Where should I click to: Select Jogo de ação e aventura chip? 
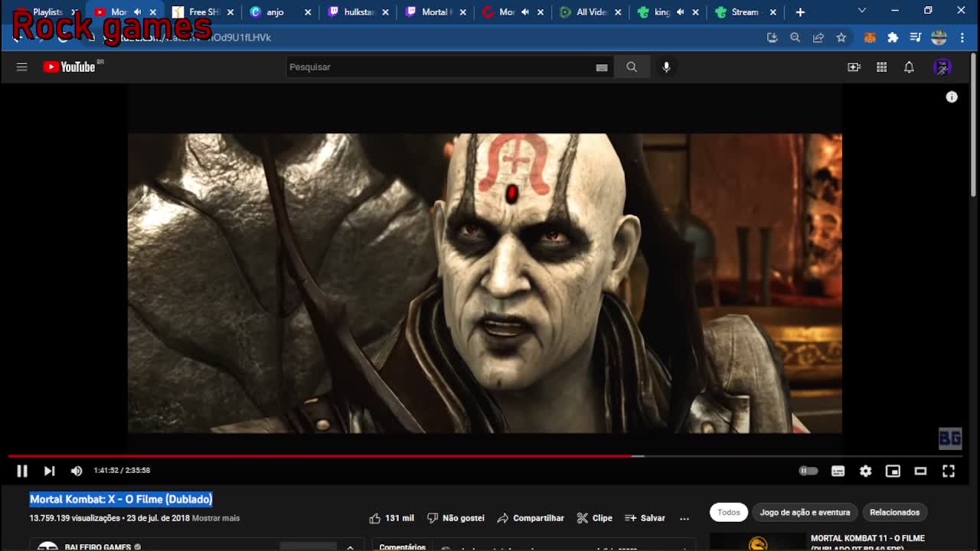[x=805, y=512]
